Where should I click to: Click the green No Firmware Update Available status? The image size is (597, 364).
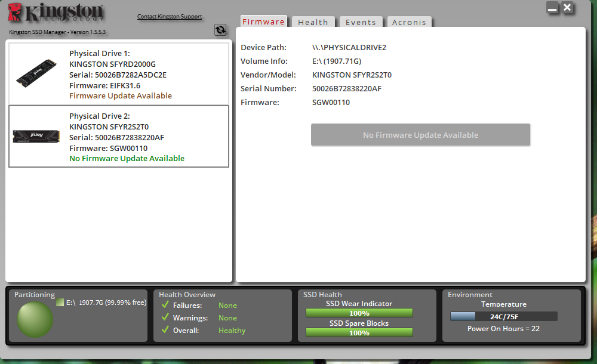[127, 158]
